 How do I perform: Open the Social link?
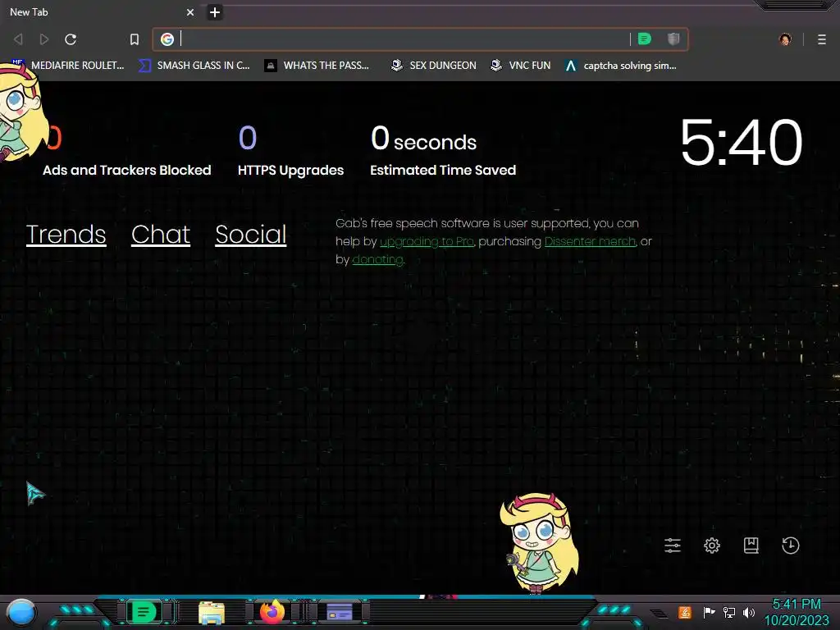coord(251,235)
